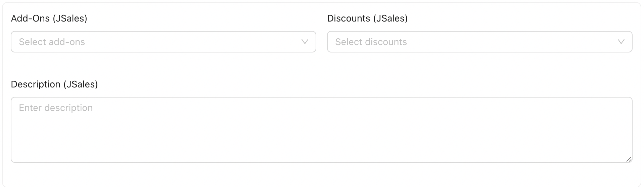
Task: Click the Add-Ons dropdown chevron arrow
Action: pos(305,42)
